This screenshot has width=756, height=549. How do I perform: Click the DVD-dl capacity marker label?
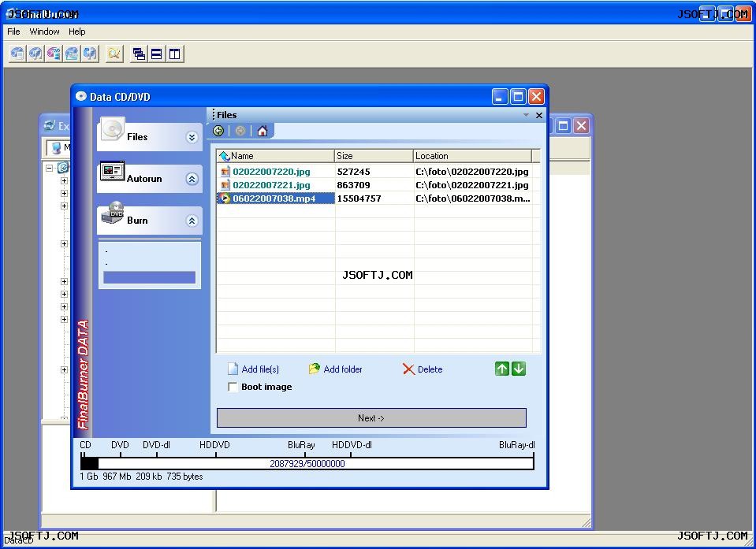156,445
